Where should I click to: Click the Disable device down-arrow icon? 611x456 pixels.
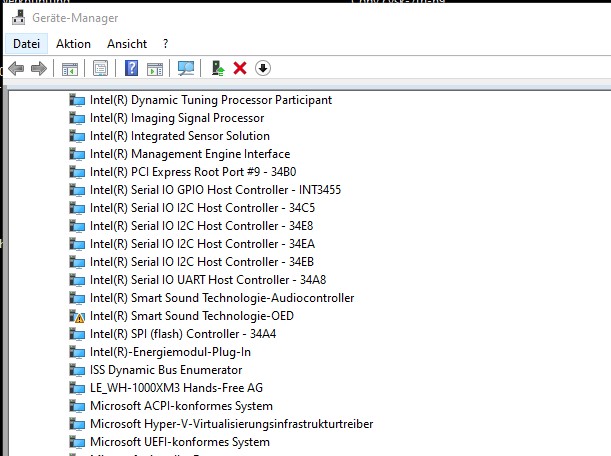[263, 68]
